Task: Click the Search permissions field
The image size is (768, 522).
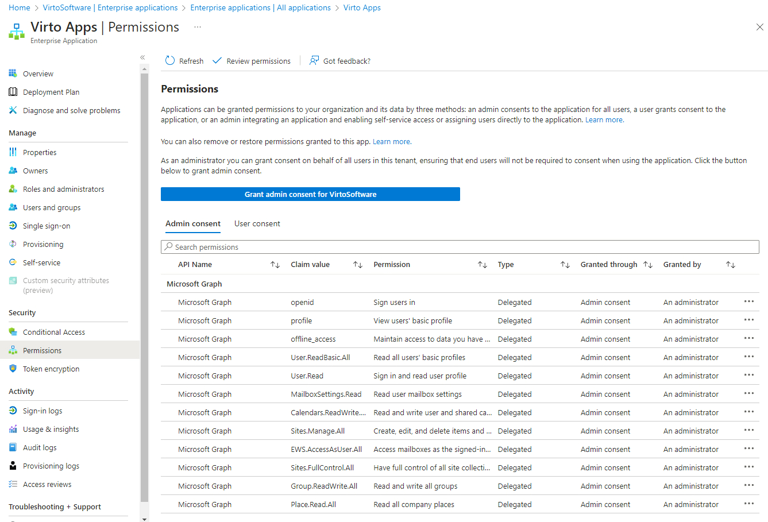Action: tap(460, 247)
